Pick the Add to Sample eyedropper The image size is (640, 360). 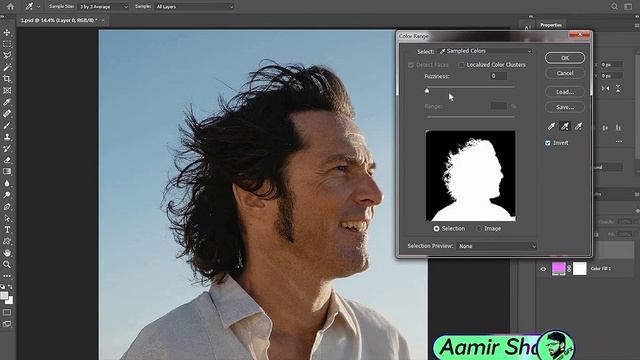[565, 127]
